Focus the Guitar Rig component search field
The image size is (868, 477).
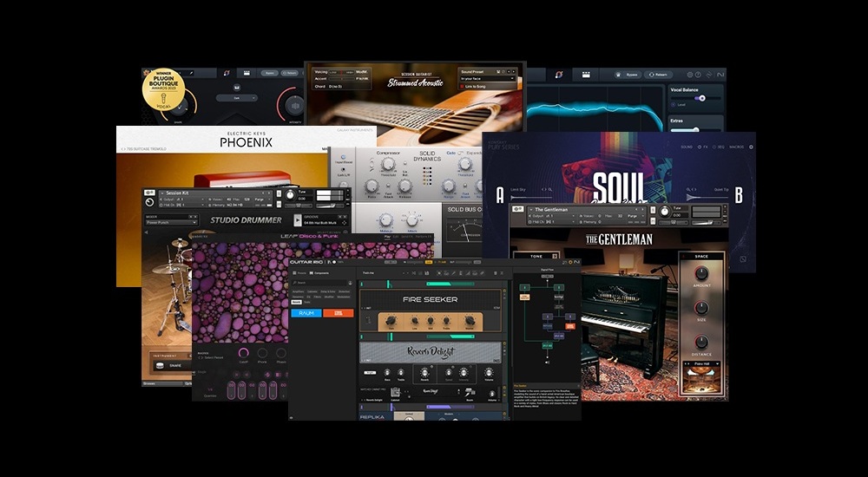point(319,283)
